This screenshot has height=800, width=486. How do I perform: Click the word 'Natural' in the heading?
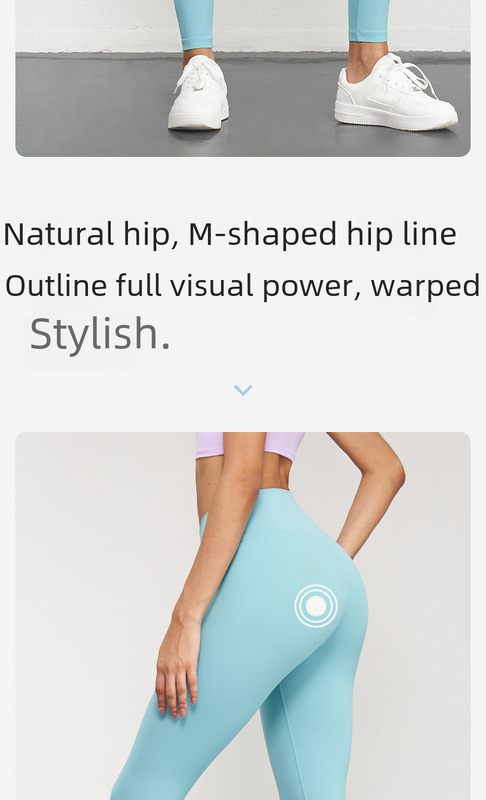click(x=59, y=235)
